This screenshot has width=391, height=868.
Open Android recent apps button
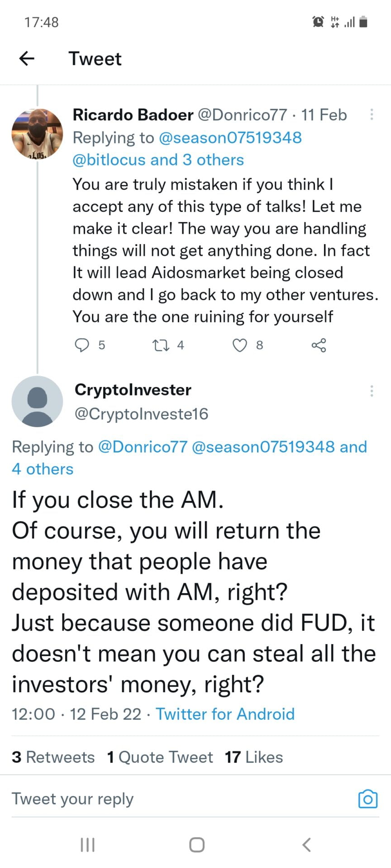[87, 844]
